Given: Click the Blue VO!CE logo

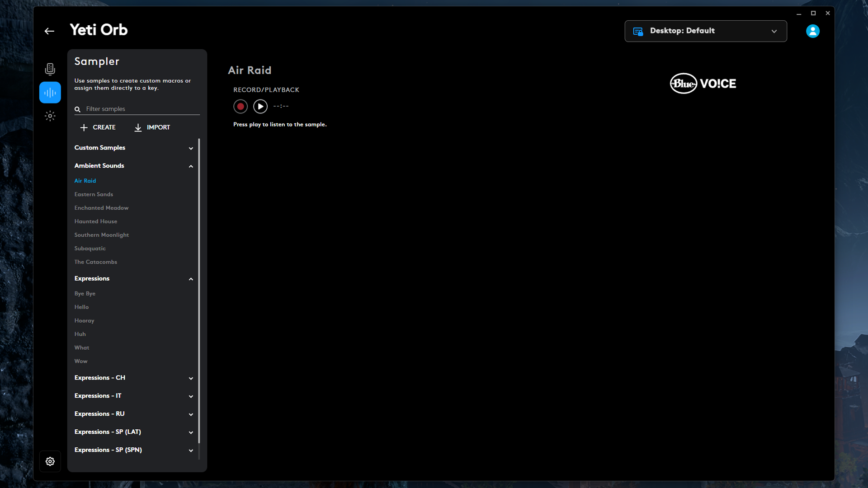Looking at the screenshot, I should (x=703, y=84).
